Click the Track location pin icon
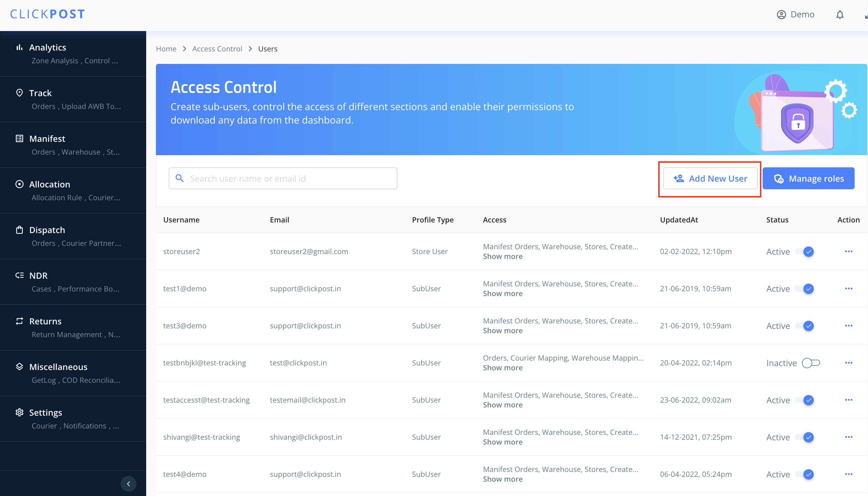 19,93
